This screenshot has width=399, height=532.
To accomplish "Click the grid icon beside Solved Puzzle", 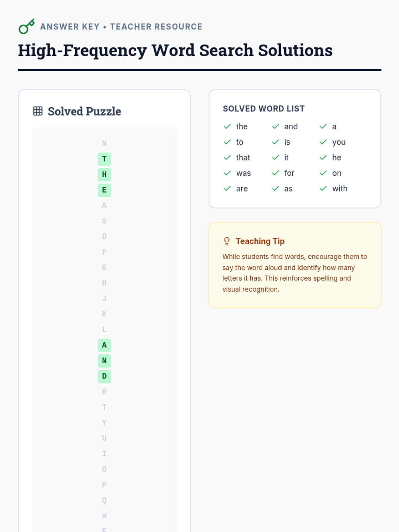I will pyautogui.click(x=38, y=111).
